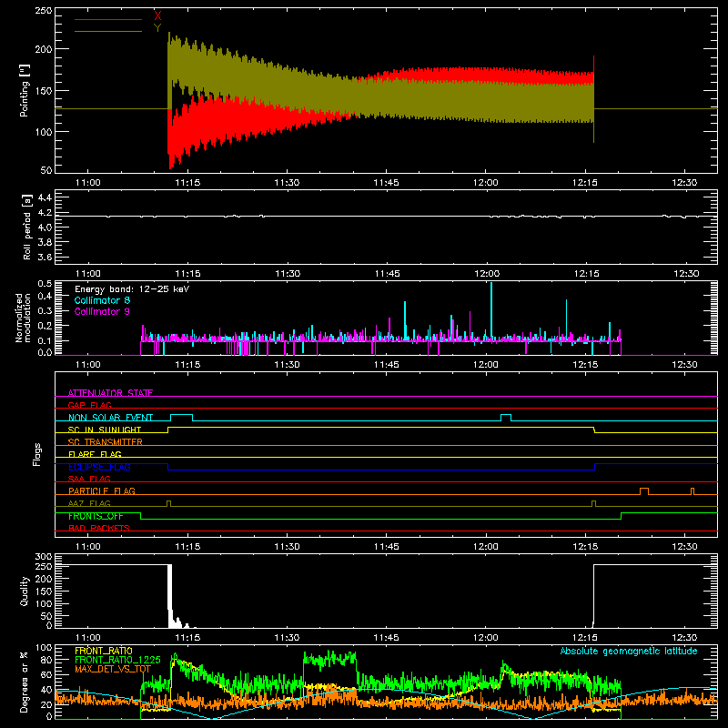Click the AAZ_FLAG label

coord(89,504)
